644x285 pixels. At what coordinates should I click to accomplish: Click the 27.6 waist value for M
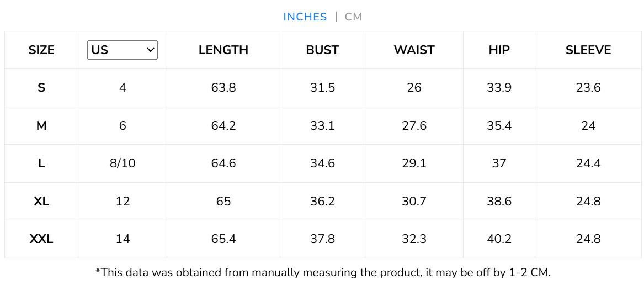(x=414, y=126)
